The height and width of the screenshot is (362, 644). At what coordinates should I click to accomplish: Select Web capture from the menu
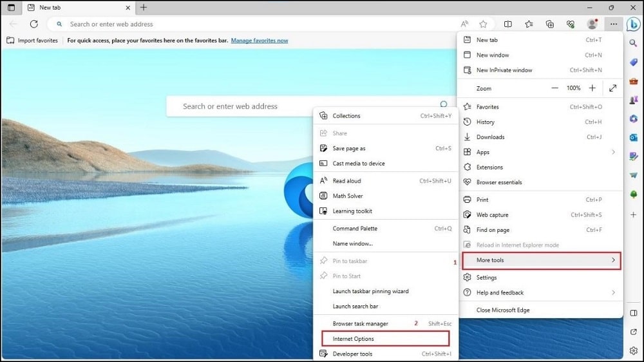coord(540,215)
